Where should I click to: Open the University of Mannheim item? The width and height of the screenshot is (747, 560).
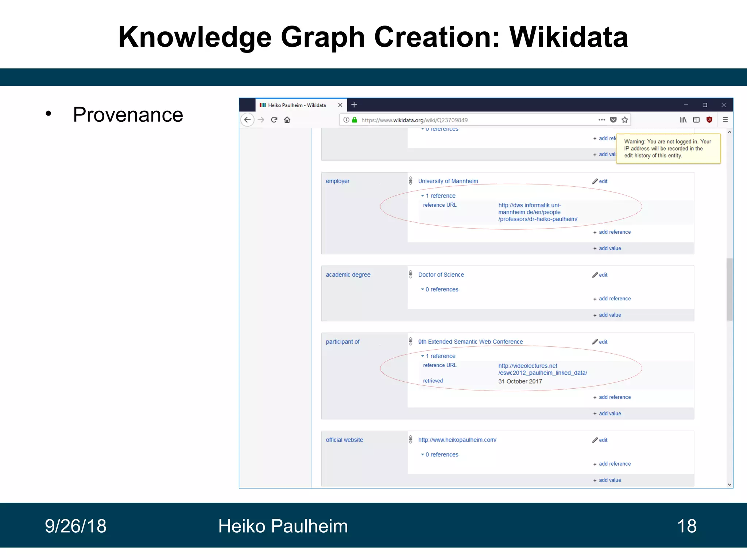pyautogui.click(x=448, y=181)
